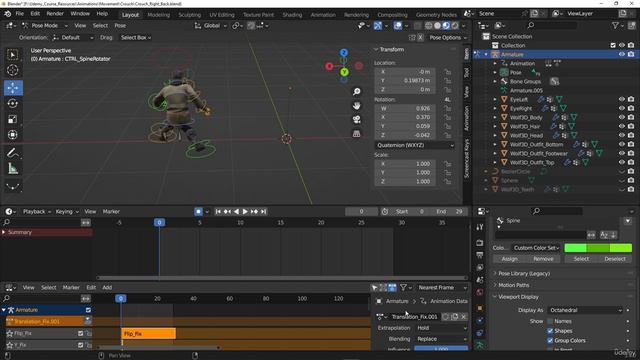Activate the Move tool
Viewport: 640px width, 360px height.
click(x=13, y=88)
